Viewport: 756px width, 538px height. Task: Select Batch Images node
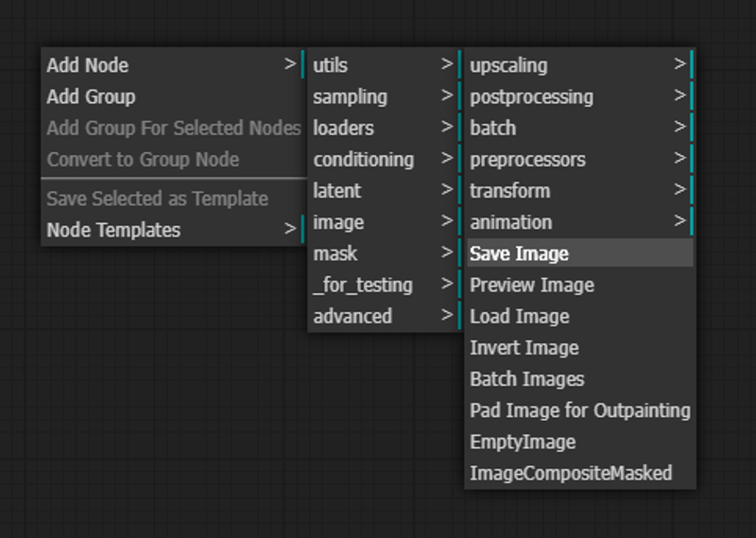580,379
